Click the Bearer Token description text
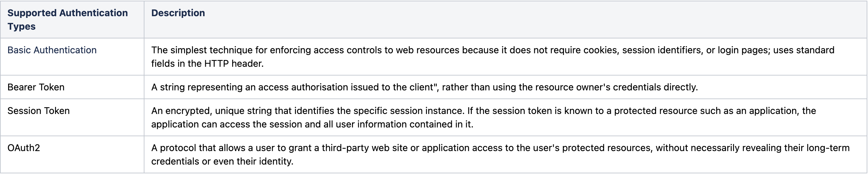The width and height of the screenshot is (868, 174). point(425,87)
